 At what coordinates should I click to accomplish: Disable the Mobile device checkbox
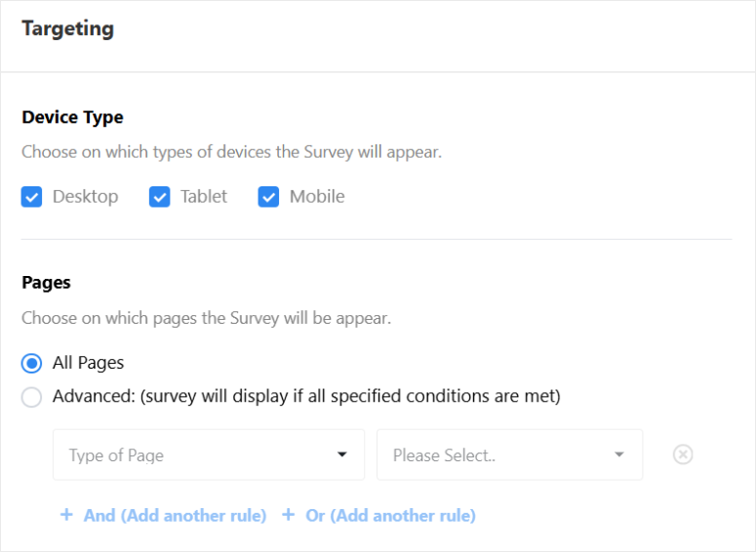pos(268,197)
